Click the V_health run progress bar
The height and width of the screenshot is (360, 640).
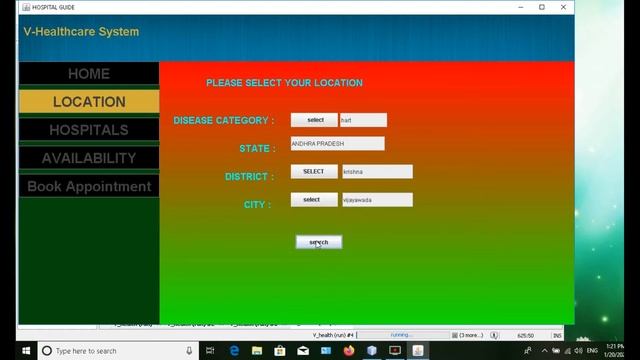[403, 335]
